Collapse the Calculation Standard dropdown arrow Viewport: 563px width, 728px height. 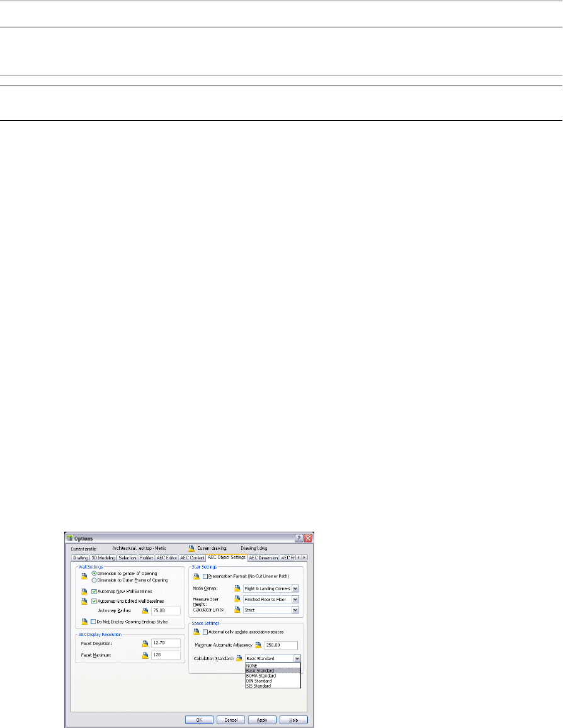click(297, 658)
